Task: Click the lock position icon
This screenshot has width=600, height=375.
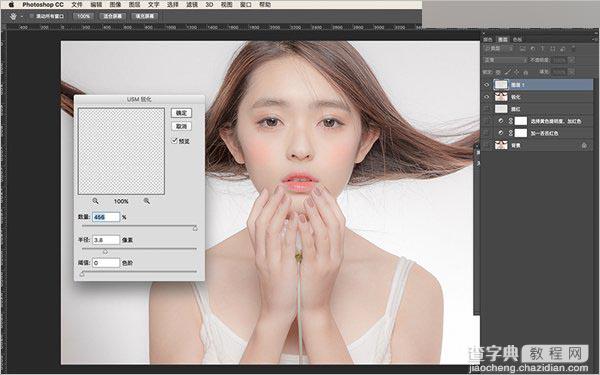Action: click(x=517, y=72)
